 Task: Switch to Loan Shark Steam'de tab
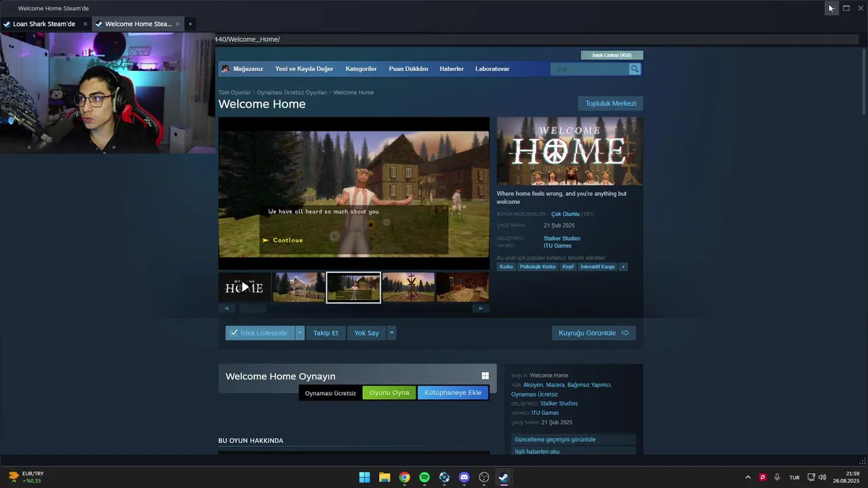(44, 24)
